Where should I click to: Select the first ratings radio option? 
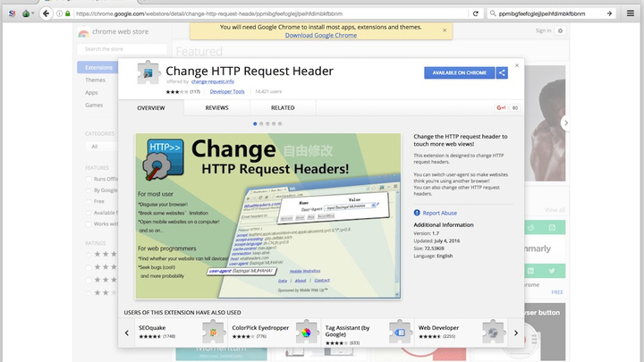[89, 255]
